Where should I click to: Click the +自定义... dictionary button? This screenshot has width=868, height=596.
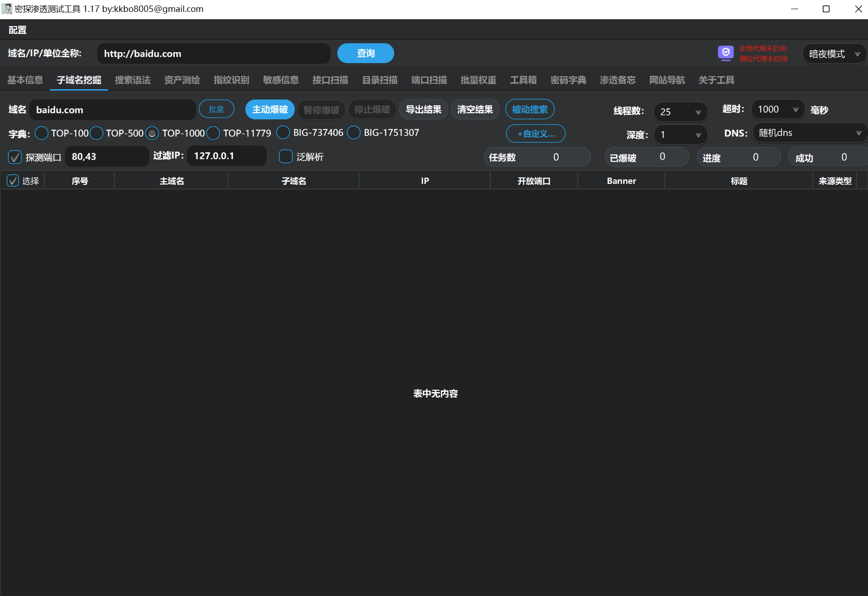[536, 134]
